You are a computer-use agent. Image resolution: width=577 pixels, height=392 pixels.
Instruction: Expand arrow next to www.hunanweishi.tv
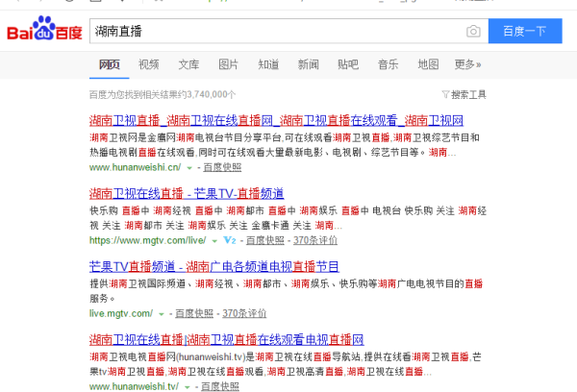(187, 387)
